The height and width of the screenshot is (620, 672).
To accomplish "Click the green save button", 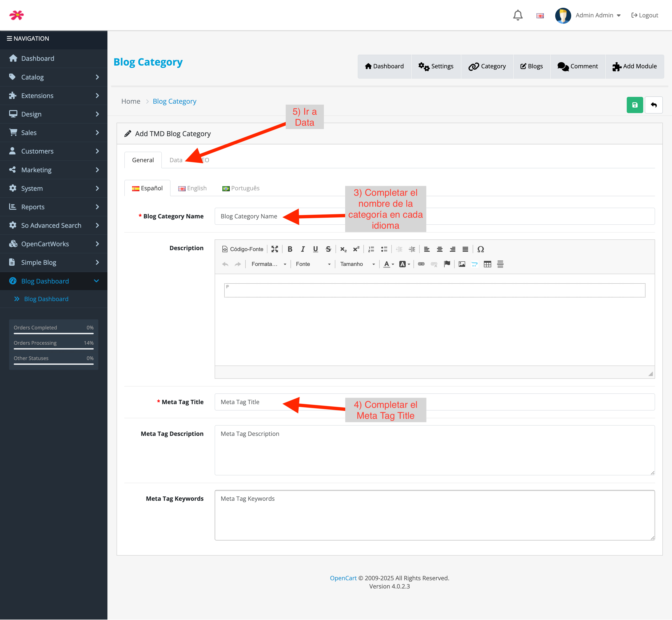I will coord(635,105).
